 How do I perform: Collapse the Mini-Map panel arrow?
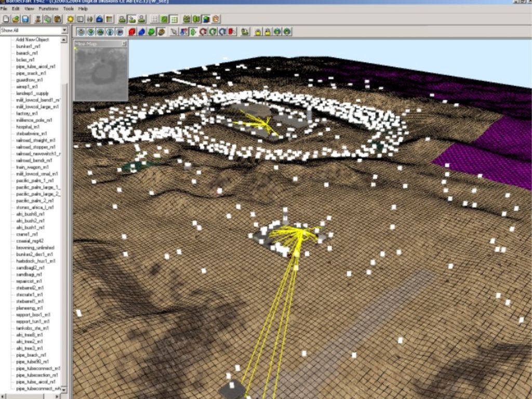pos(124,44)
